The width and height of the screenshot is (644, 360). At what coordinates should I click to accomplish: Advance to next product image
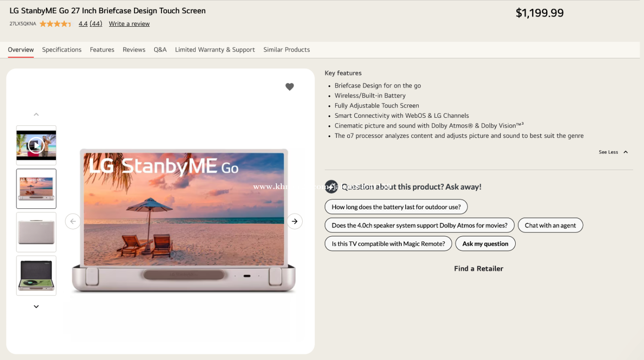coord(295,221)
